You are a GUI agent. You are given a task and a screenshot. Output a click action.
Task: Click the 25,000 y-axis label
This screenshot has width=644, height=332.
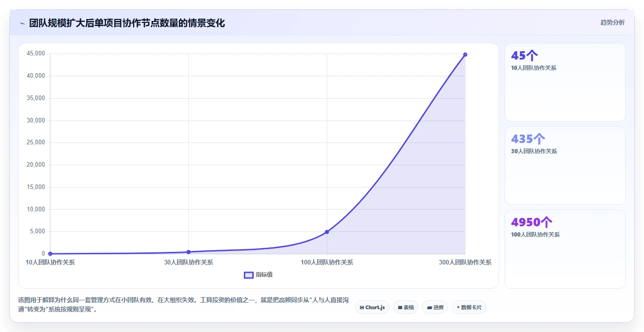36,142
